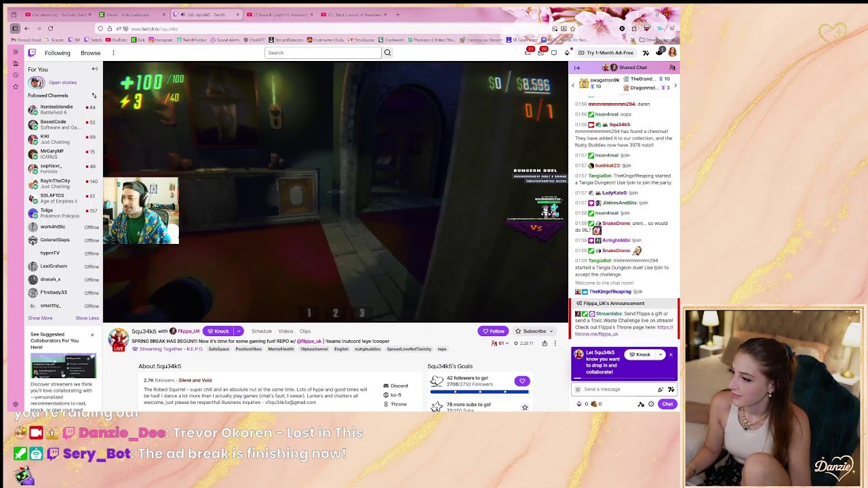Open the BasedCode channel
The width and height of the screenshot is (868, 488).
(x=63, y=125)
